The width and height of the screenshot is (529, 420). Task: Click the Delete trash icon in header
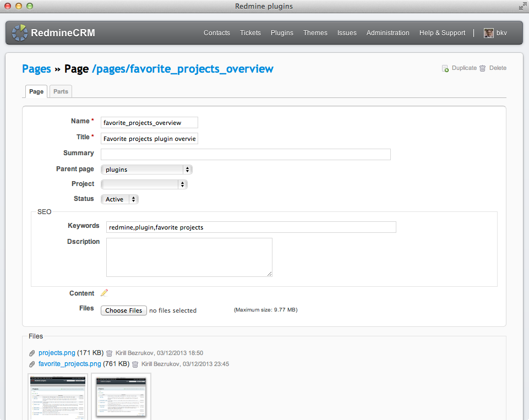pos(483,68)
